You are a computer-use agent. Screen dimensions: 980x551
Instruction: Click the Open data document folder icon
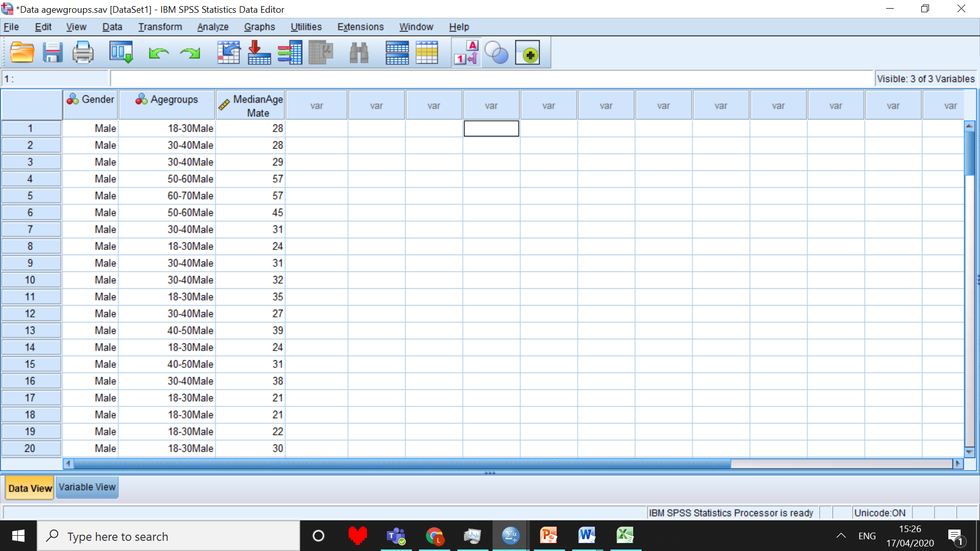(x=22, y=53)
